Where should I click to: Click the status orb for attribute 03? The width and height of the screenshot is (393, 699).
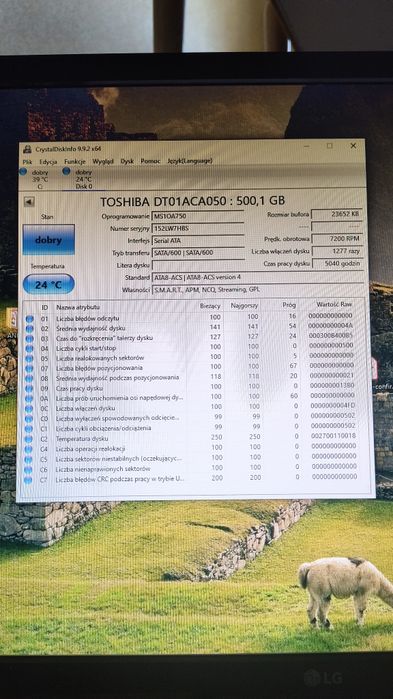pos(29,339)
